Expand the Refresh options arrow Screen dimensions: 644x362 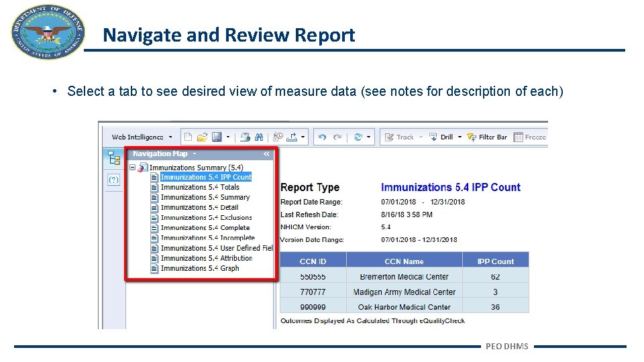pos(368,137)
